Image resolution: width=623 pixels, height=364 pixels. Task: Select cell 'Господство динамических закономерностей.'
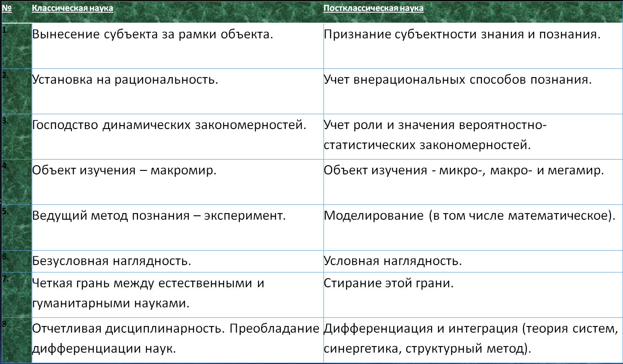[177, 136]
